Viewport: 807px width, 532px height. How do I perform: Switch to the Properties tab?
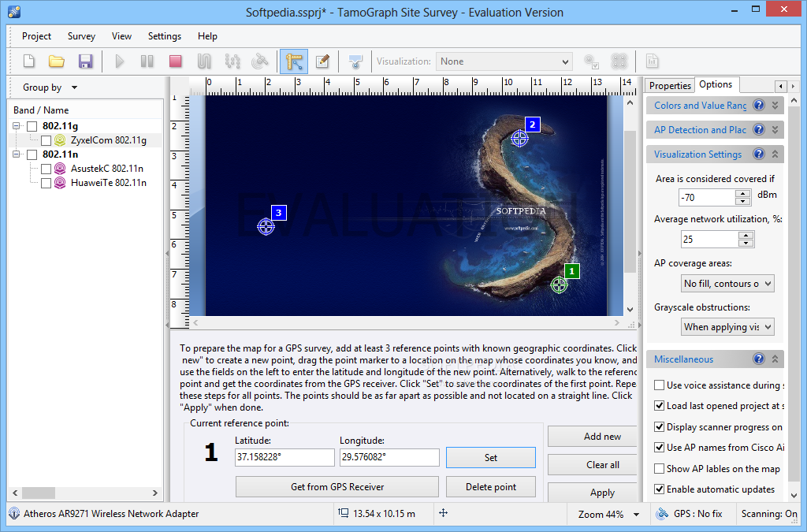[x=670, y=85]
